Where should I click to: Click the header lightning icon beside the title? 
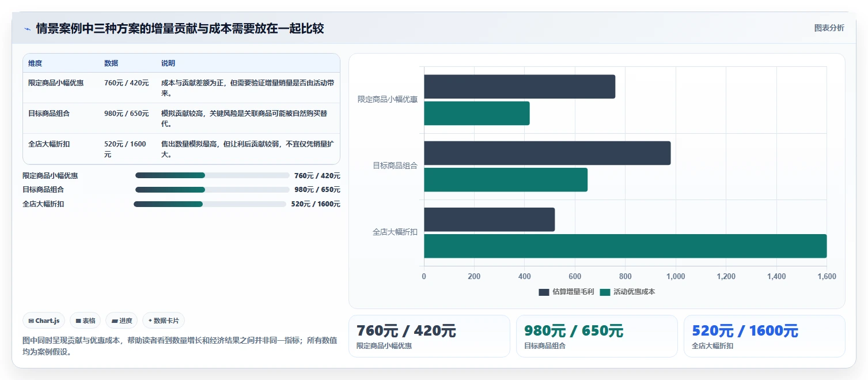click(27, 29)
